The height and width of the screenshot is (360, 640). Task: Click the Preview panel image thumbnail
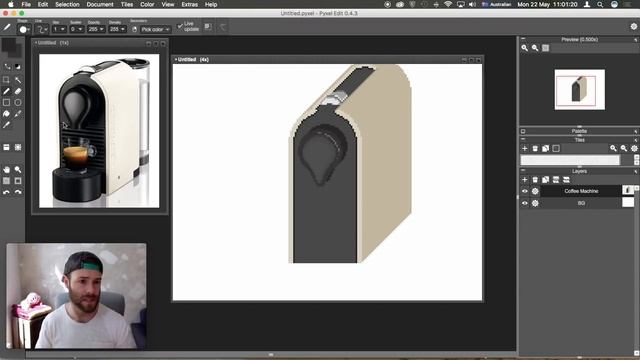point(580,90)
